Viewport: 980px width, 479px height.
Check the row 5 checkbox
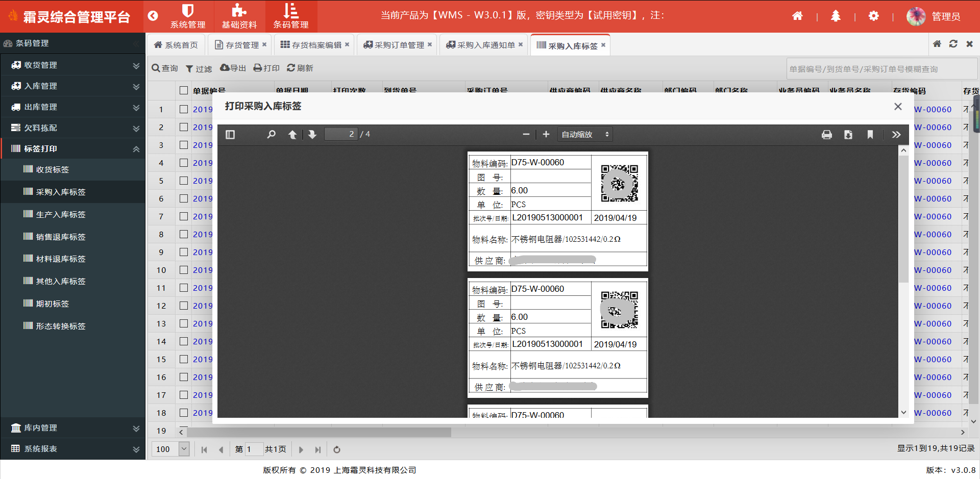point(184,181)
